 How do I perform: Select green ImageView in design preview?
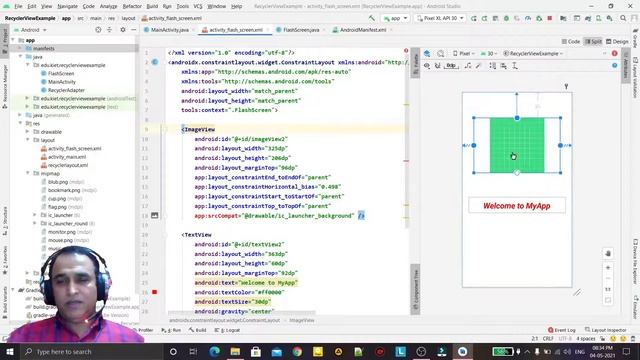(517, 145)
